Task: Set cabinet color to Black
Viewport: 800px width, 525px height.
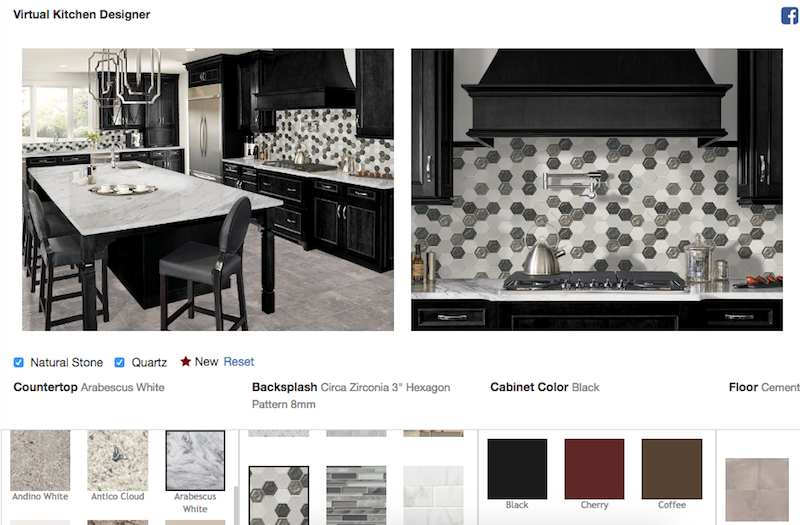Action: click(517, 469)
